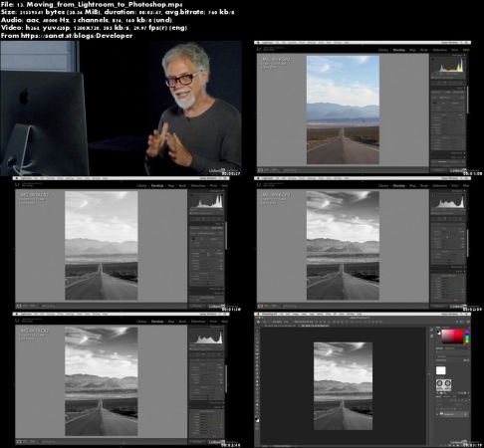Open Web module in the color-photo Lightroom frame
The width and height of the screenshot is (484, 448).
466,50
